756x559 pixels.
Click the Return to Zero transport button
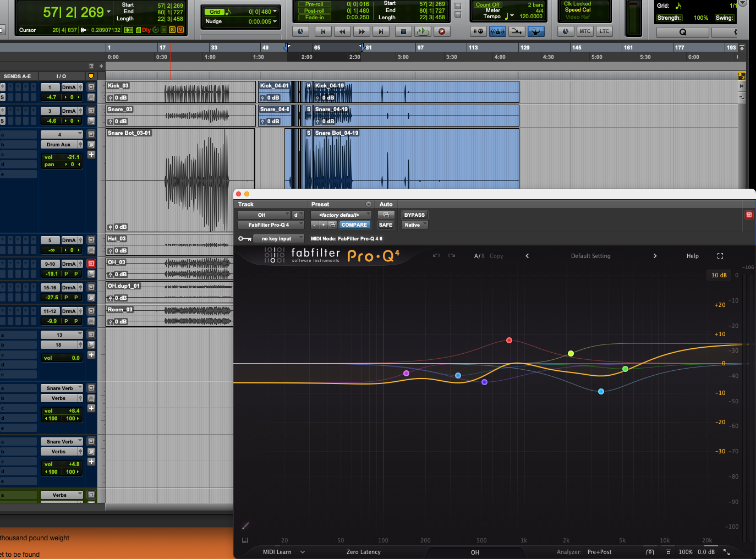[x=323, y=31]
